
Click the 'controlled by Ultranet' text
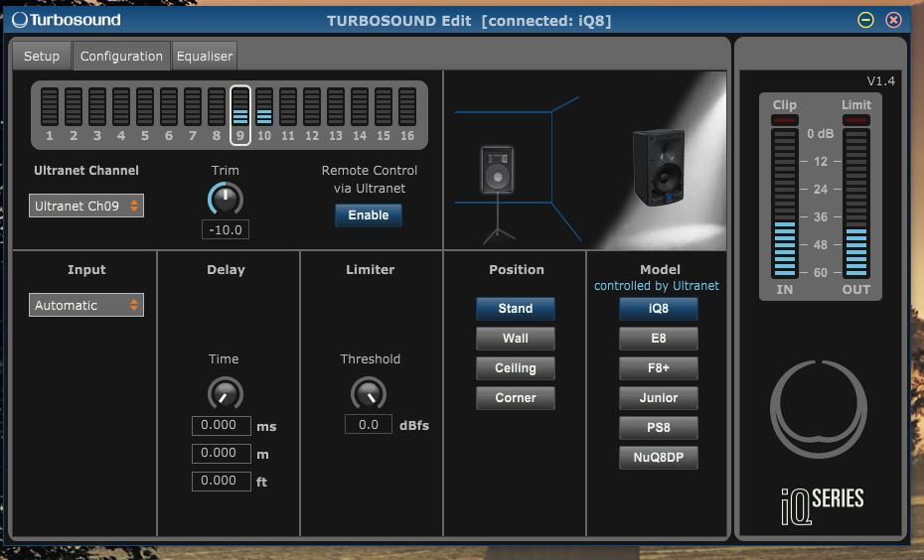point(657,286)
